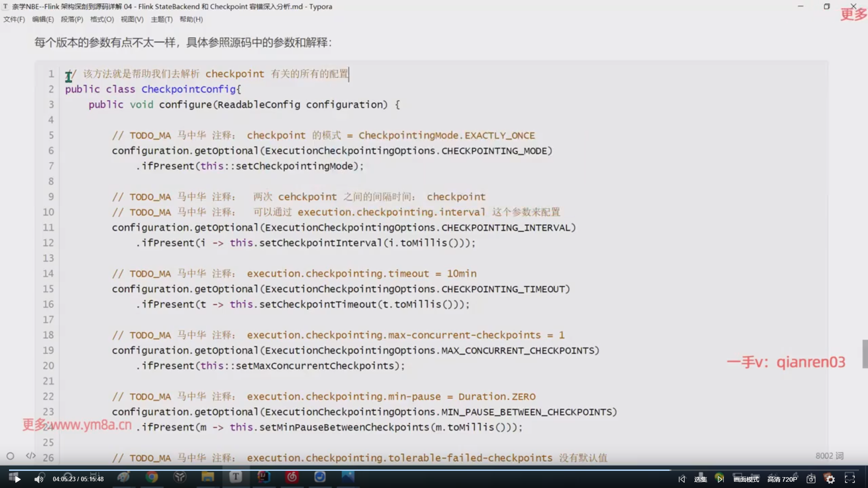Screen dimensions: 868x488
Task: Toggle Typora sidebar circle icon
Action: click(10, 456)
